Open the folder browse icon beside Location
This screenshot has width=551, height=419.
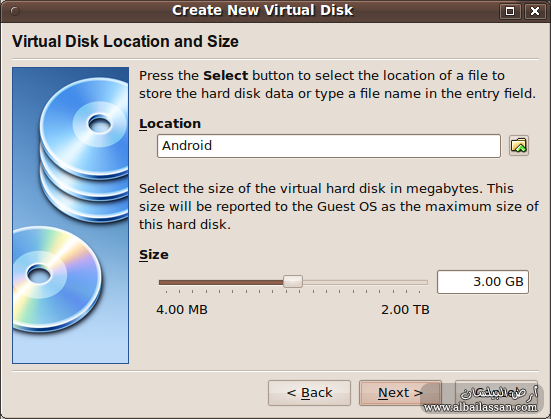pos(519,146)
